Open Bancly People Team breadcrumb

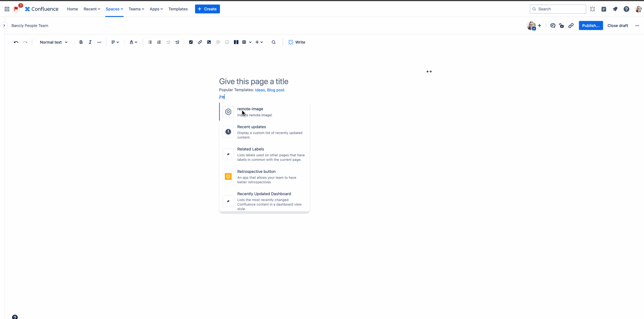(30, 26)
